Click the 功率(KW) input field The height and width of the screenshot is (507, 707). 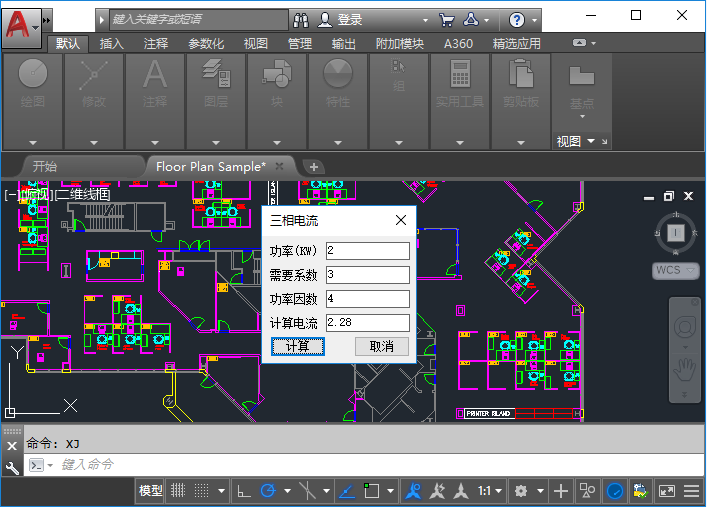click(367, 251)
